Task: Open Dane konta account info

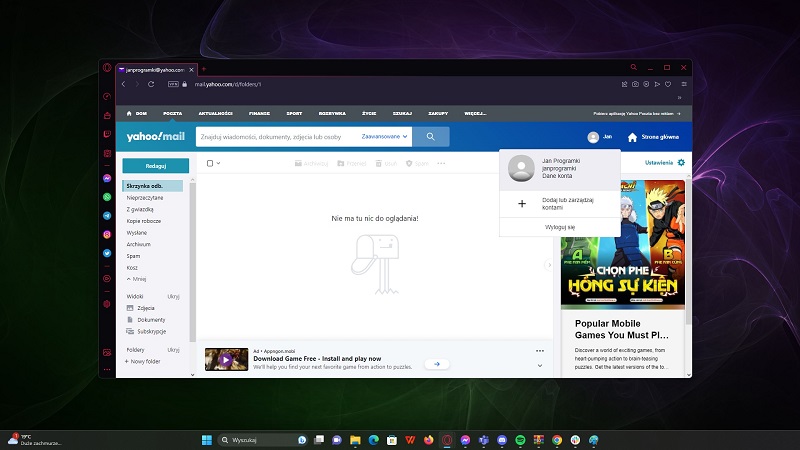Action: click(x=557, y=176)
